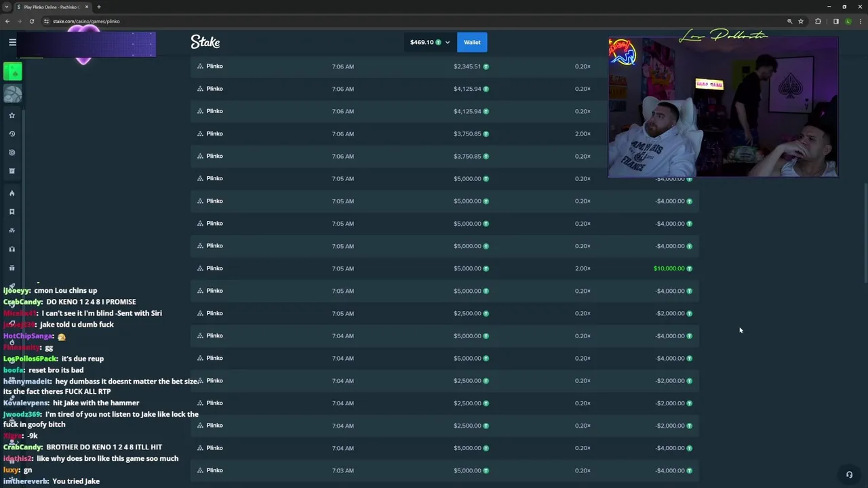Click the -$2,000.00 payout in the 7:05 AM row
The image size is (868, 488).
(x=670, y=313)
